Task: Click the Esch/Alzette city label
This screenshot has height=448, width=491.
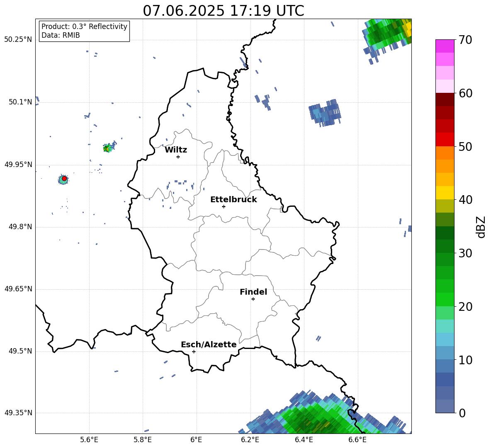Action: coord(209,344)
